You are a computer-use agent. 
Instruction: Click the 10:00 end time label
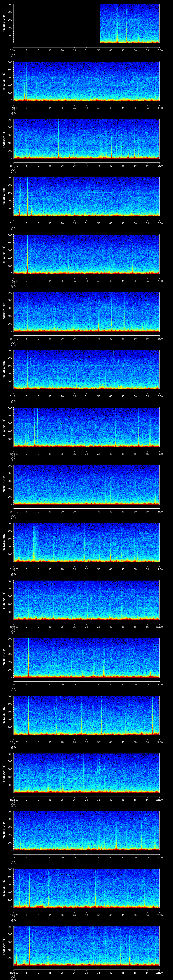[x=160, y=50]
